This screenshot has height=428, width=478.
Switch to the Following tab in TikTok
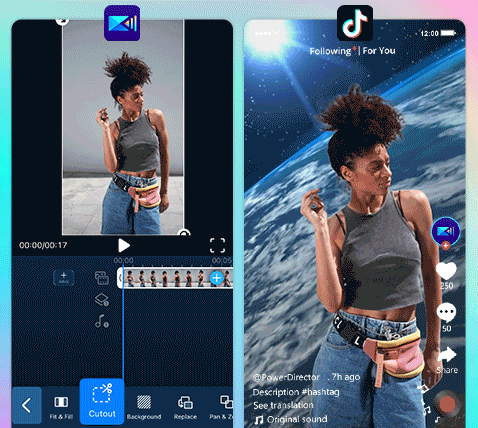pyautogui.click(x=330, y=51)
